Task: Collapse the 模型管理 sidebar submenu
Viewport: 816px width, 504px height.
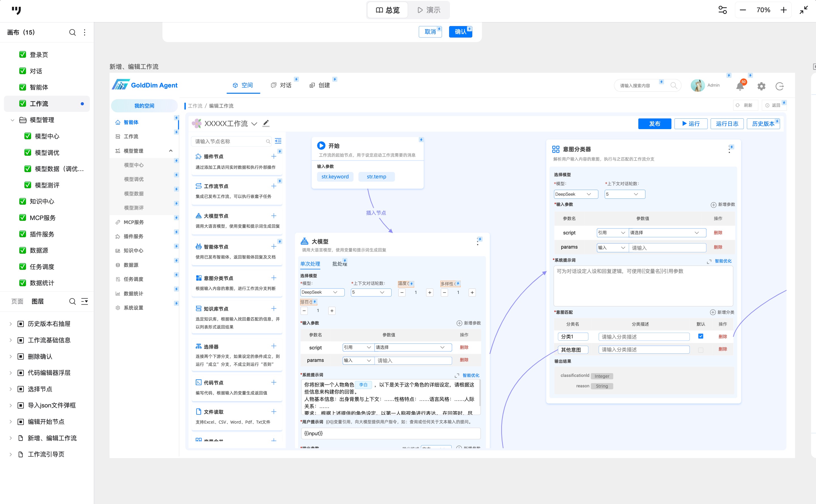Action: pos(171,151)
